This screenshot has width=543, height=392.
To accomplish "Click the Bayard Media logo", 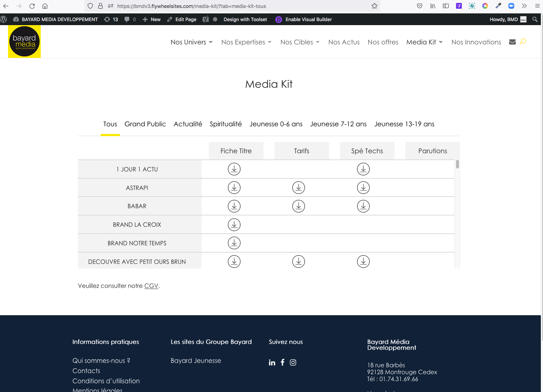I will 24,41.
